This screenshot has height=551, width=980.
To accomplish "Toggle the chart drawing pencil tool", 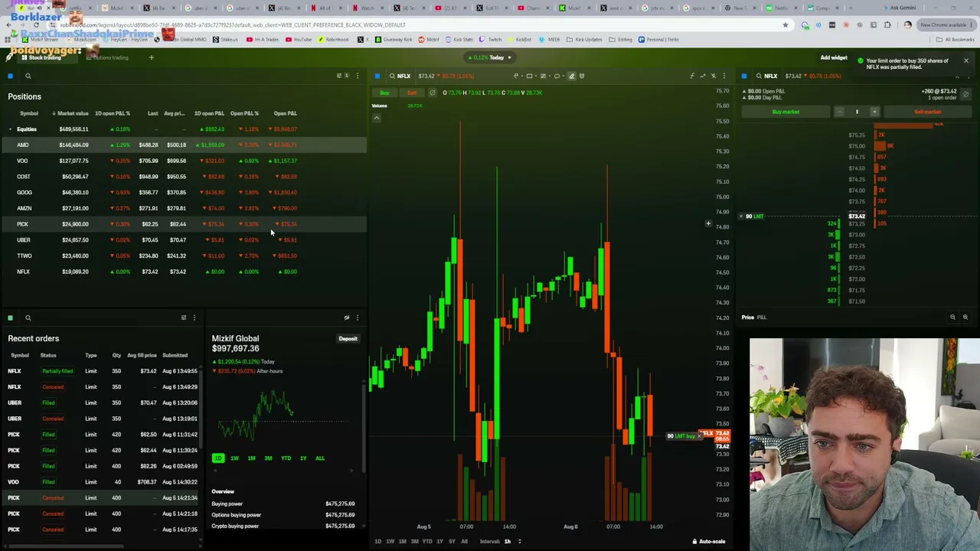I will click(571, 76).
